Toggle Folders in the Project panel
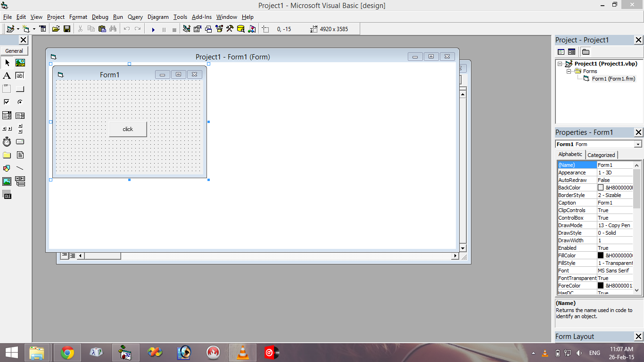The image size is (644, 362). click(586, 52)
